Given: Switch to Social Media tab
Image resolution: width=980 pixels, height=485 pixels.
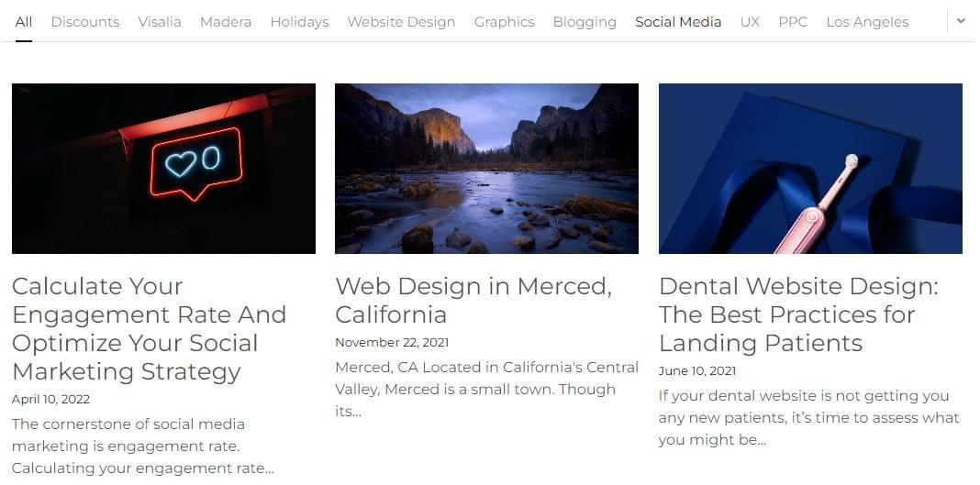Looking at the screenshot, I should (678, 22).
